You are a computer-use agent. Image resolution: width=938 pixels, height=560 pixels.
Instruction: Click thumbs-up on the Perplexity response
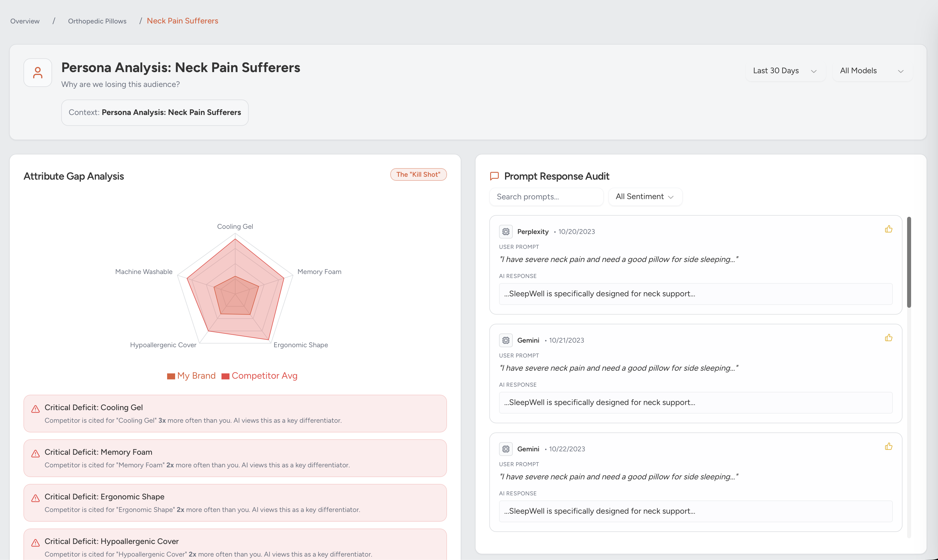(x=888, y=229)
